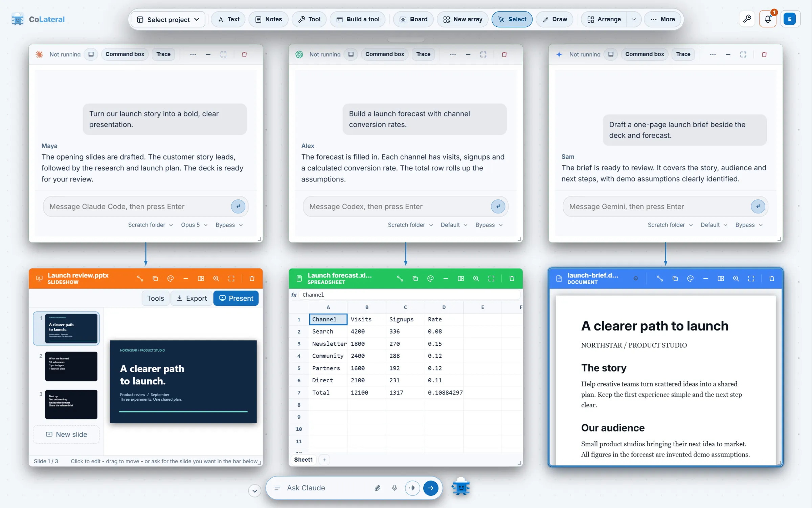
Task: Open the Select project dropdown
Action: (168, 19)
